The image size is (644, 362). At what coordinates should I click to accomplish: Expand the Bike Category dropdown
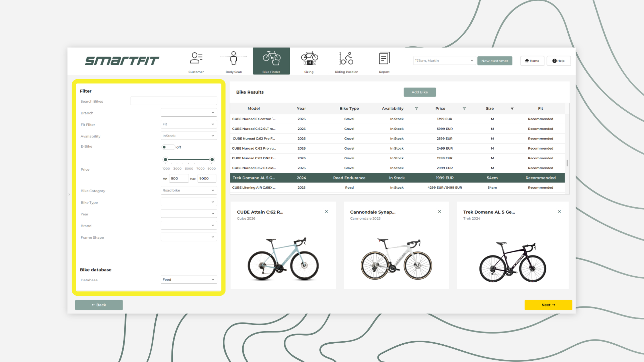coord(189,190)
